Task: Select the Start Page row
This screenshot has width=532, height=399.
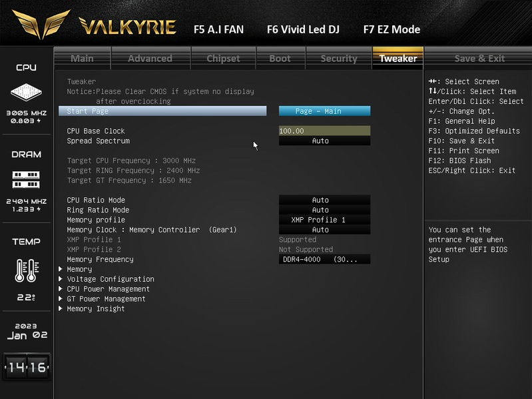Action: (x=162, y=111)
